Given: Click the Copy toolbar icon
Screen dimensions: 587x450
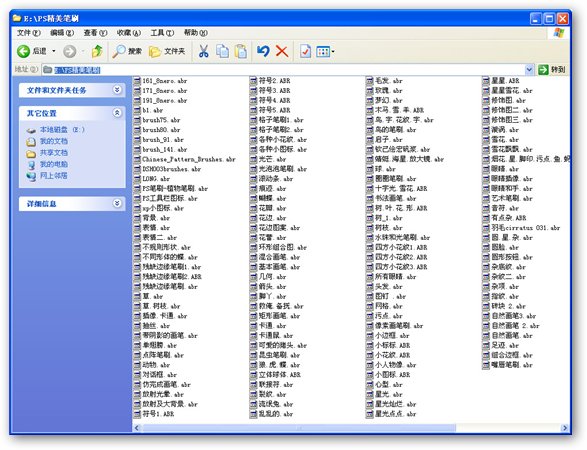Looking at the screenshot, I should (222, 51).
